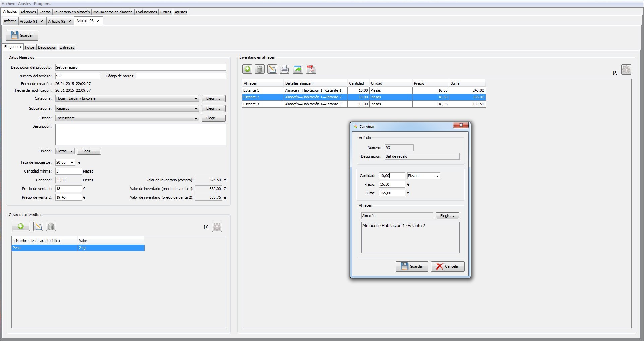Click trash icon under Otras características
The height and width of the screenshot is (341, 644).
51,227
